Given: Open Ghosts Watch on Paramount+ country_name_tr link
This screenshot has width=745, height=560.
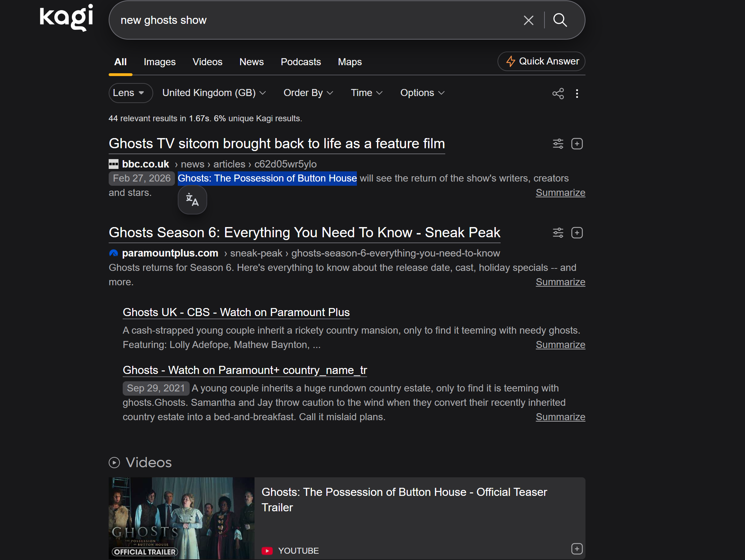Looking at the screenshot, I should [245, 370].
